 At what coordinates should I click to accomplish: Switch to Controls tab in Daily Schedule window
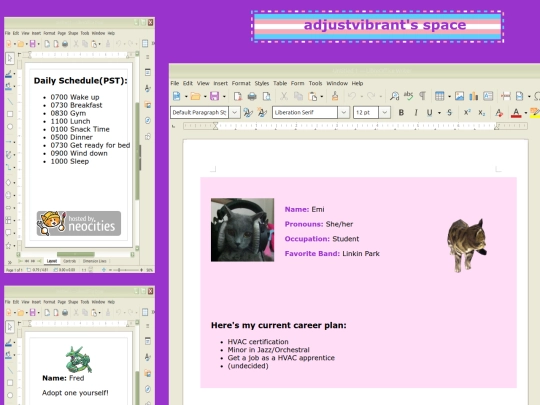pyautogui.click(x=70, y=261)
